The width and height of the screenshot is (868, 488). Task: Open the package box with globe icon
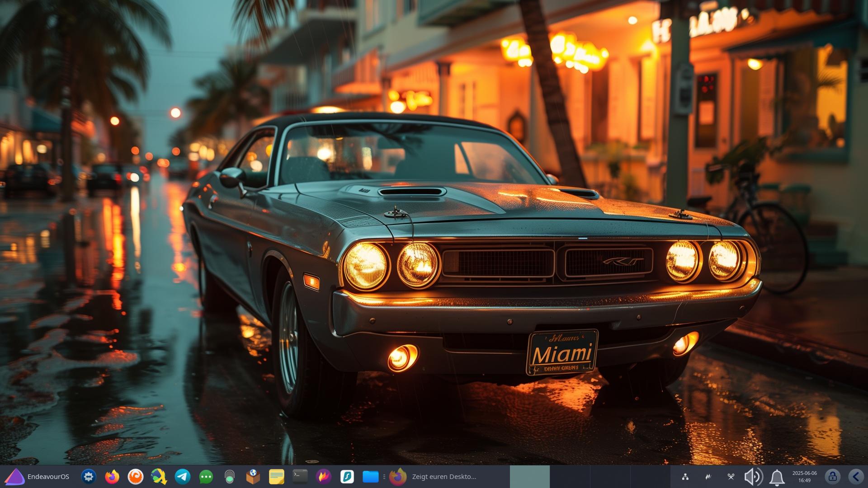253,477
